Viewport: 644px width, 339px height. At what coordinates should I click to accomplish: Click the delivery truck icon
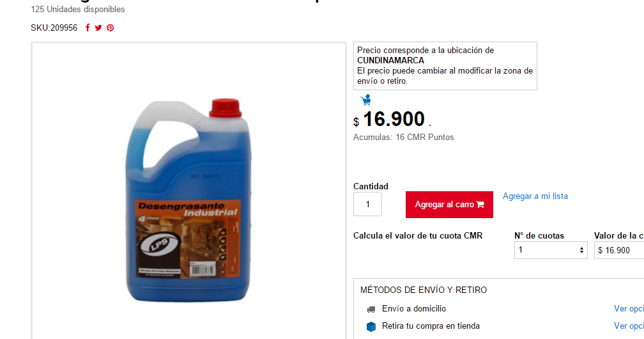pos(371,309)
